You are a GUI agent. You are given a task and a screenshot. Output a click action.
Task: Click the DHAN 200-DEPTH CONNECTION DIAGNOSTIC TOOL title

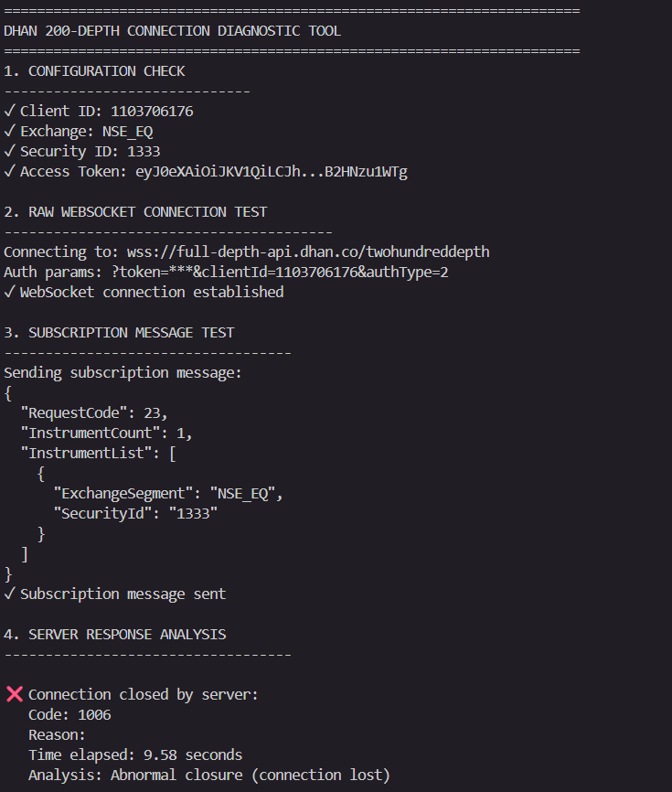[x=172, y=31]
